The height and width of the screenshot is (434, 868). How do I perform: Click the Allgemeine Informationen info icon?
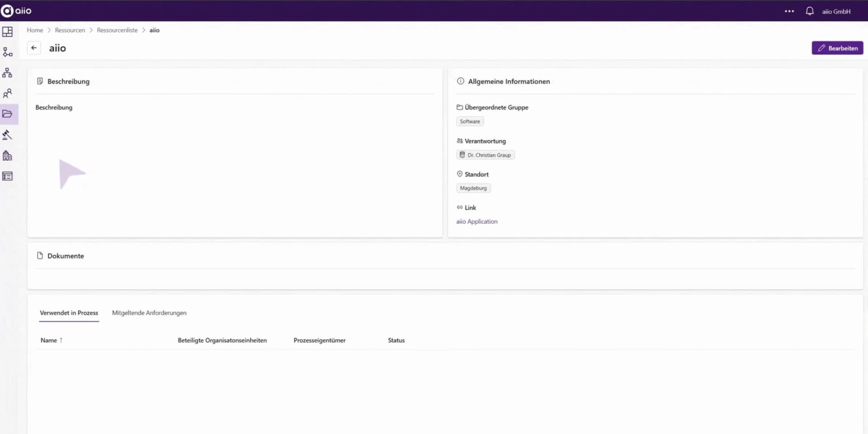pos(460,81)
